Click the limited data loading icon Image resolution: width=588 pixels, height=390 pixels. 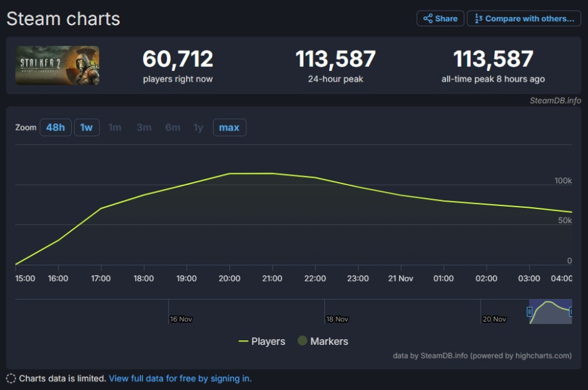[11, 378]
